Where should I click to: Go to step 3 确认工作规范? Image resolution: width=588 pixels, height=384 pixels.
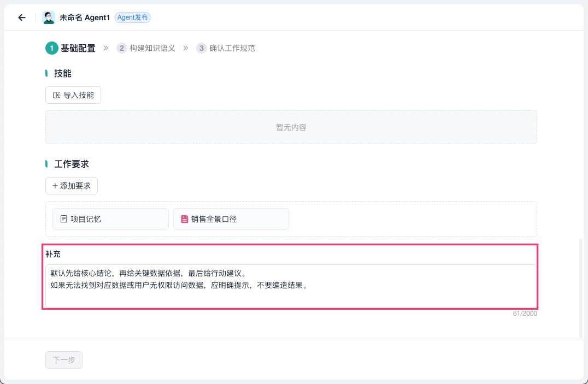click(x=226, y=48)
